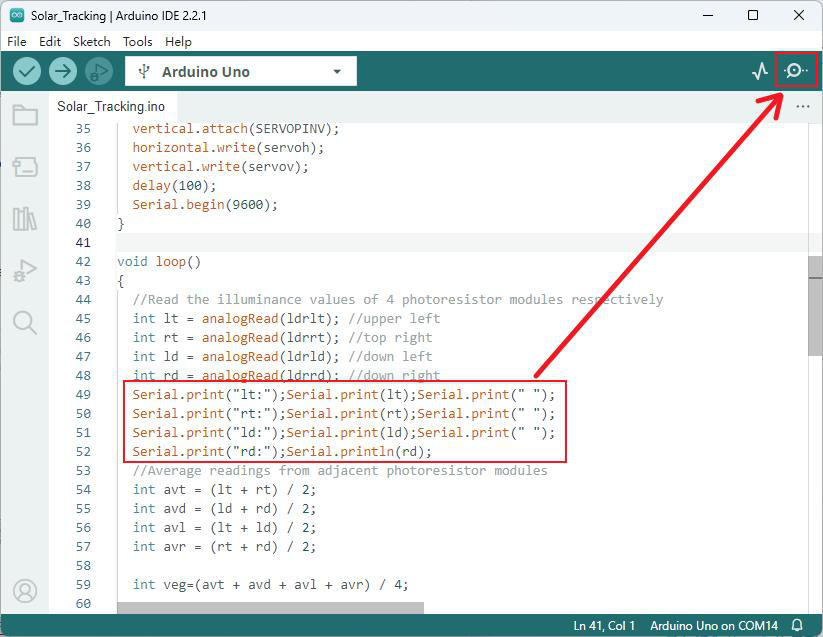Click the Ln 41, Col 1 cursor position
The image size is (823, 637).
604,625
